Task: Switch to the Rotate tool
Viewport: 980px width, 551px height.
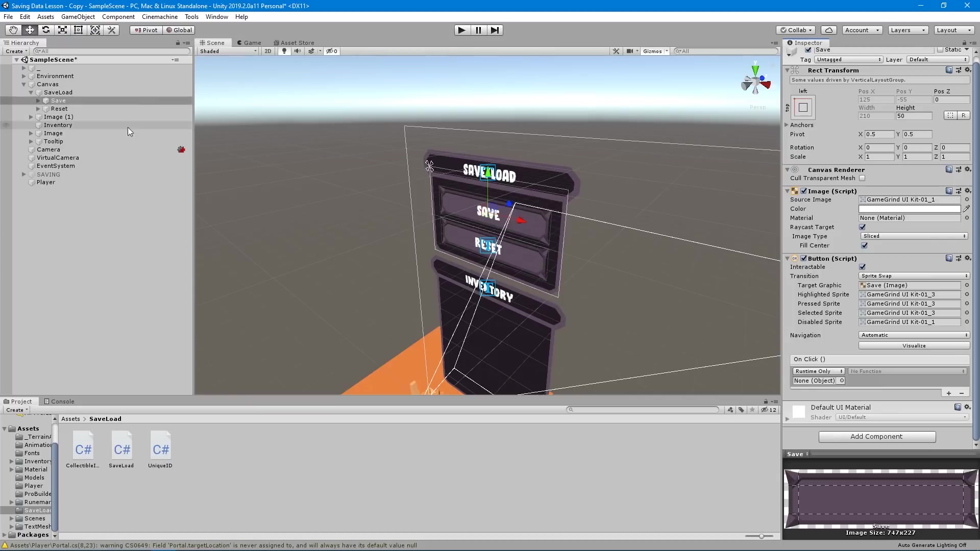Action: [x=46, y=30]
